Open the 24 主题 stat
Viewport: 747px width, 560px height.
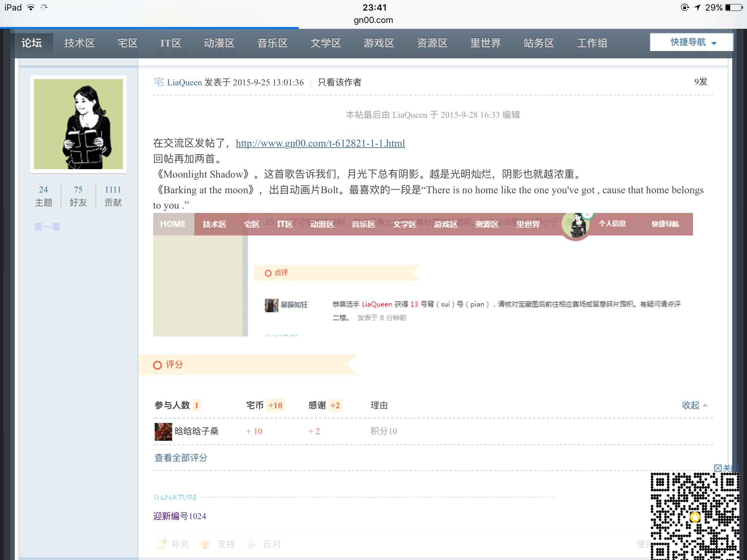43,196
